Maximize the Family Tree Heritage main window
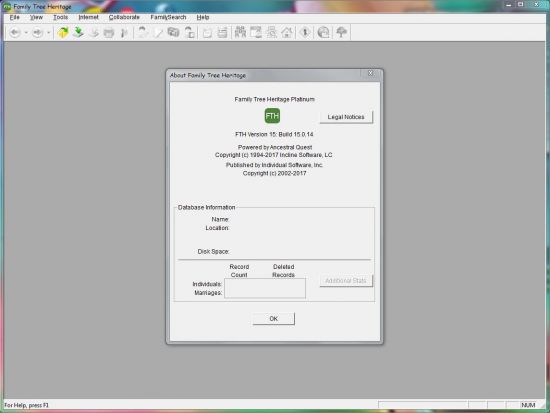550x413 pixels. pyautogui.click(x=521, y=5)
